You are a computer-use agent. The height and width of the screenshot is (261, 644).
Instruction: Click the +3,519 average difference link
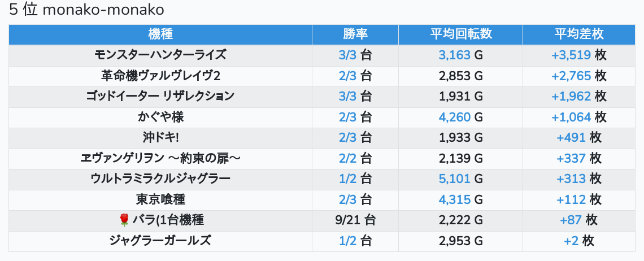571,55
